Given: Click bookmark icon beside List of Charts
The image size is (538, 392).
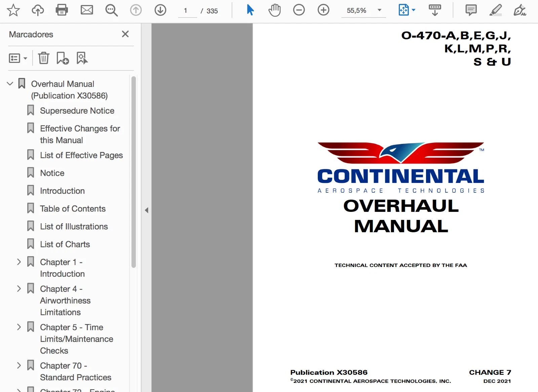Looking at the screenshot, I should pyautogui.click(x=31, y=244).
